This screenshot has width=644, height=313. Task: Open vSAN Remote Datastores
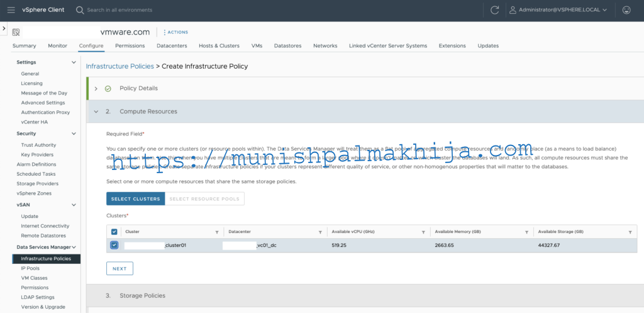43,236
